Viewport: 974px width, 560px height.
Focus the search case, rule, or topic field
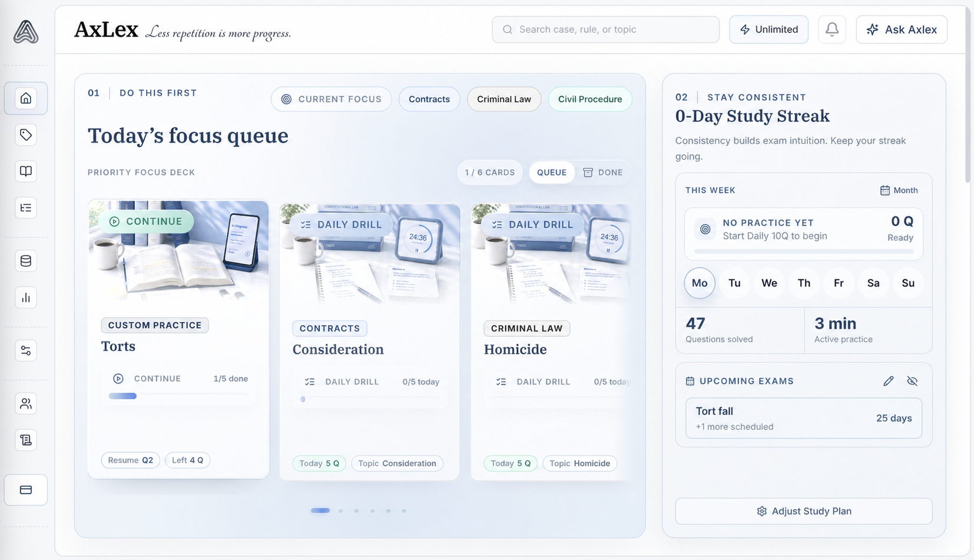[605, 29]
